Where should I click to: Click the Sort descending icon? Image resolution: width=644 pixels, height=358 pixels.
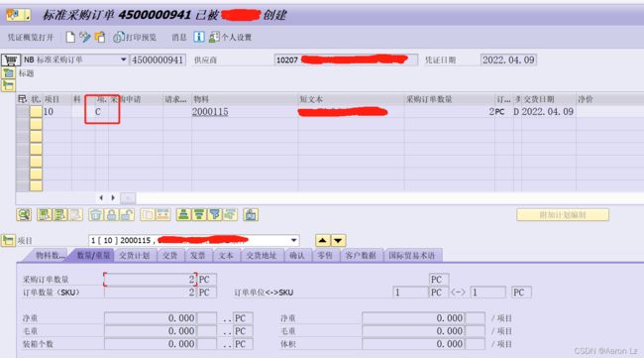click(x=199, y=214)
